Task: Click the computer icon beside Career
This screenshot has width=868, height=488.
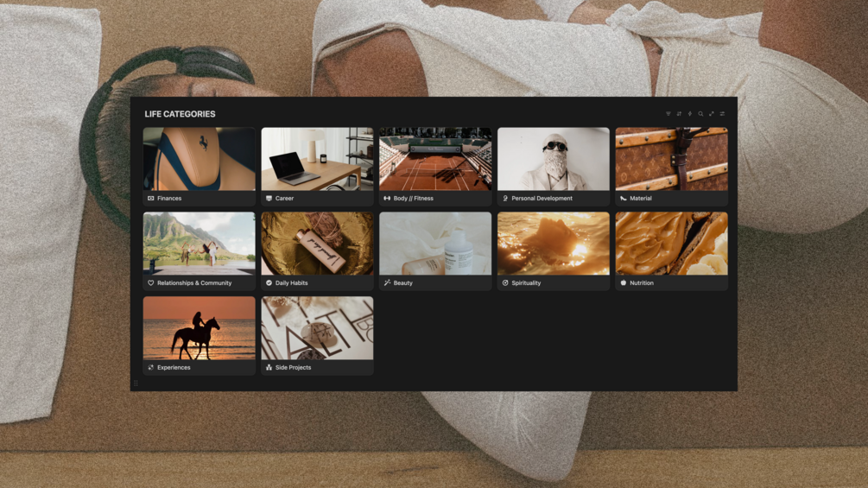Action: [269, 198]
